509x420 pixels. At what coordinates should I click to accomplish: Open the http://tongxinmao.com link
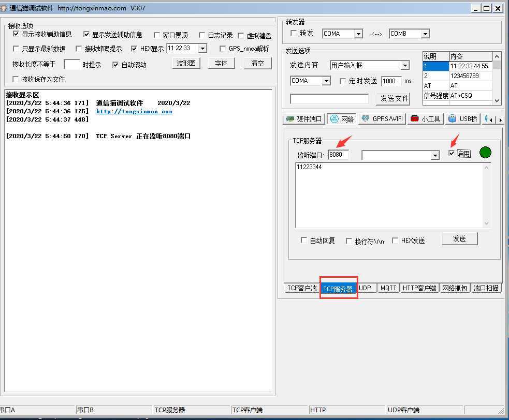coord(134,111)
